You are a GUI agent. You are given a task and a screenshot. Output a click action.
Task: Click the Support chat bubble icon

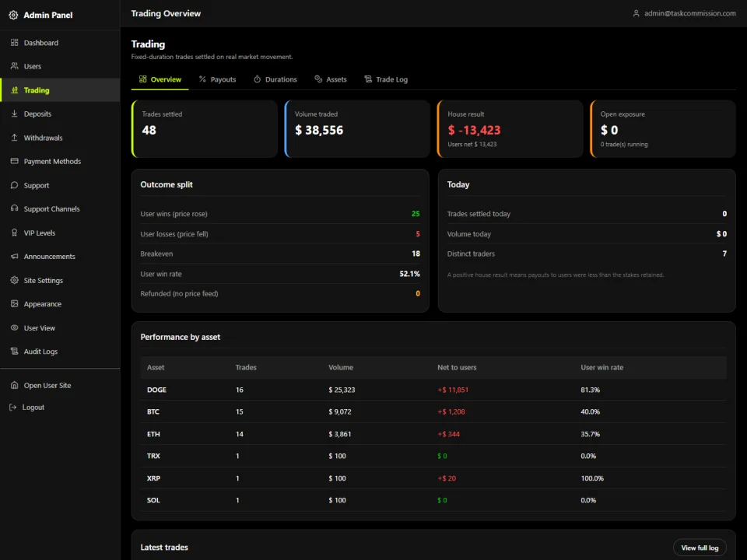point(14,185)
